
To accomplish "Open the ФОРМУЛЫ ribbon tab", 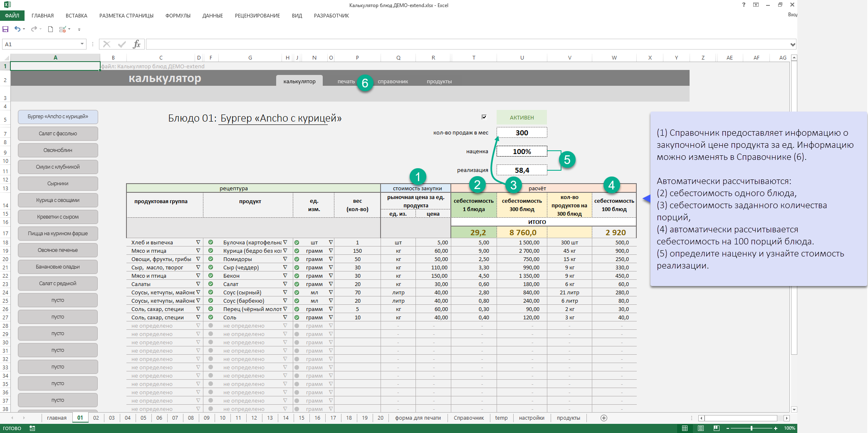I will click(178, 15).
